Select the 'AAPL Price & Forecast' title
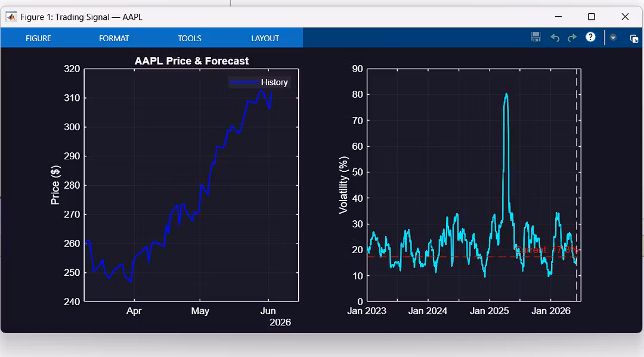 [191, 61]
